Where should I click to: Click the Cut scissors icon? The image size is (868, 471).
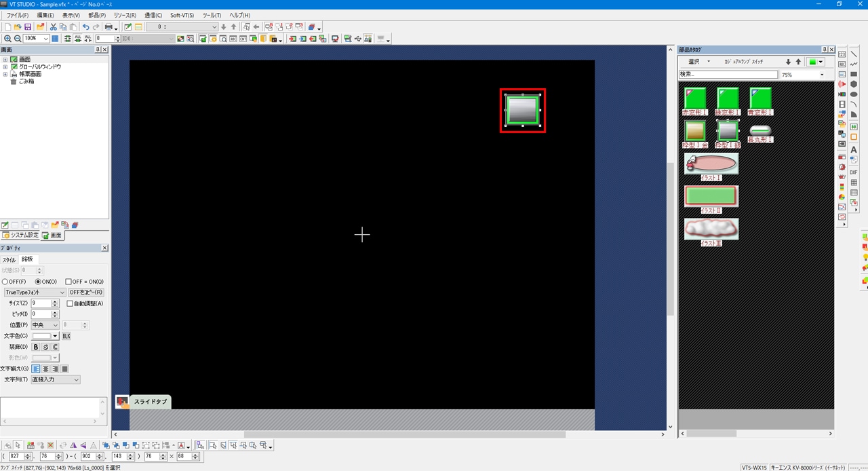(x=53, y=26)
